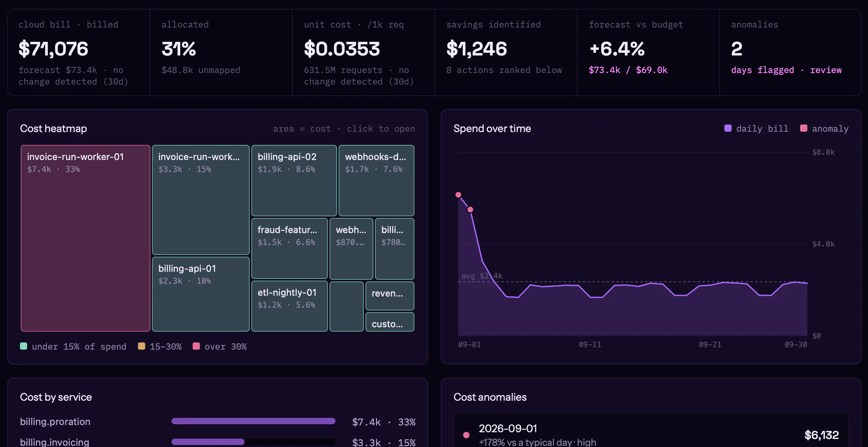Click the avg $2.4k label on the chart
This screenshot has width=868, height=447.
pos(482,276)
